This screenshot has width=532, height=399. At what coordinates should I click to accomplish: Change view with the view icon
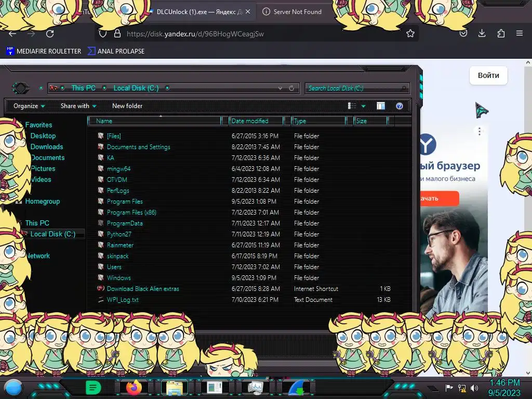352,106
